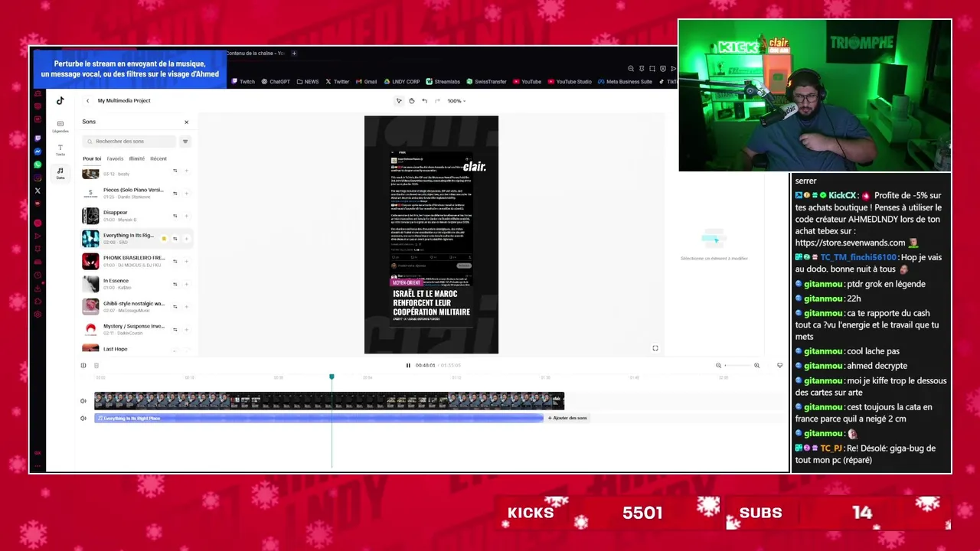This screenshot has width=980, height=551.
Task: Open the ChatGPT bookmark
Action: [276, 82]
